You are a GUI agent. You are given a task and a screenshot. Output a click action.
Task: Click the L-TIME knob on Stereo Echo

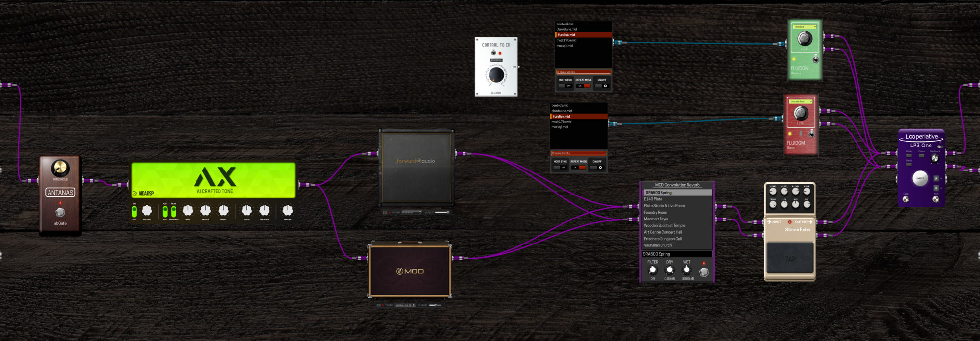(x=773, y=192)
